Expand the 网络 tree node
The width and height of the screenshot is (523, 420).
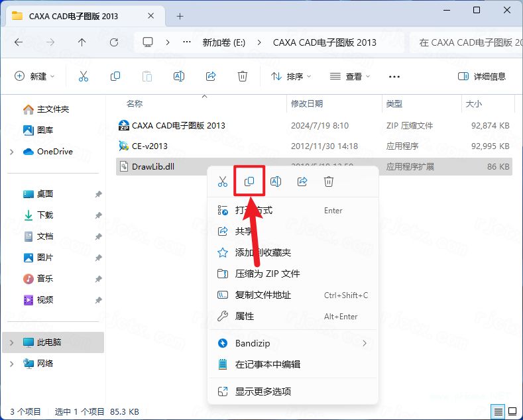12,364
